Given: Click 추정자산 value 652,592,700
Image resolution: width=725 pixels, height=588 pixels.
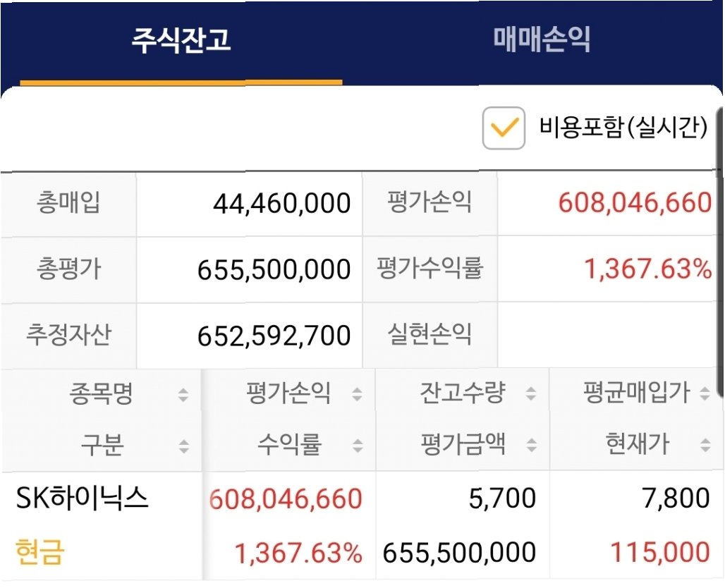Looking at the screenshot, I should click(274, 336).
